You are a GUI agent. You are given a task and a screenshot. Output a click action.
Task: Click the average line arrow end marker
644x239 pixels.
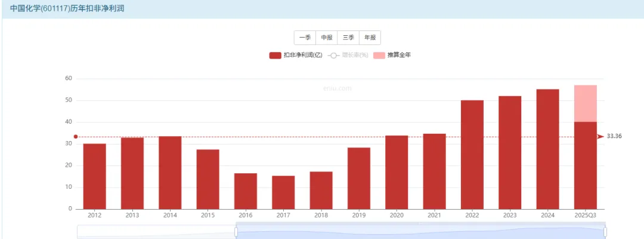coord(600,137)
